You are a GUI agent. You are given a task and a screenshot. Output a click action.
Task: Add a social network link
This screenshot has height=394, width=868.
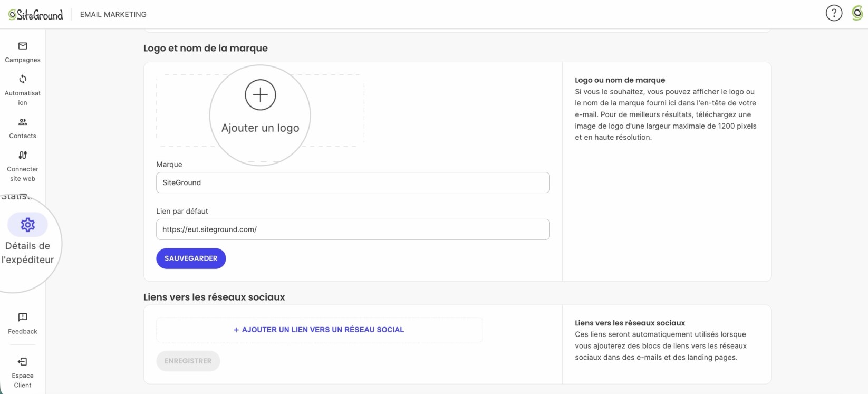point(319,330)
